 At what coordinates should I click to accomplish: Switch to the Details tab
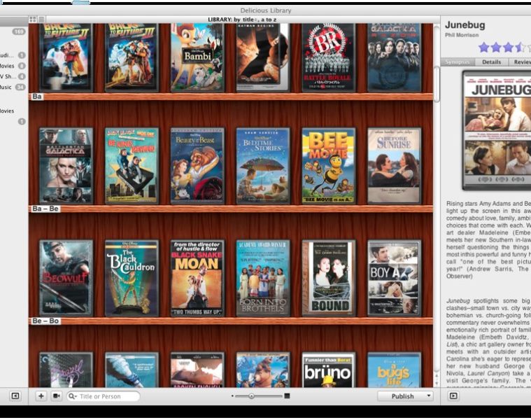pyautogui.click(x=491, y=62)
